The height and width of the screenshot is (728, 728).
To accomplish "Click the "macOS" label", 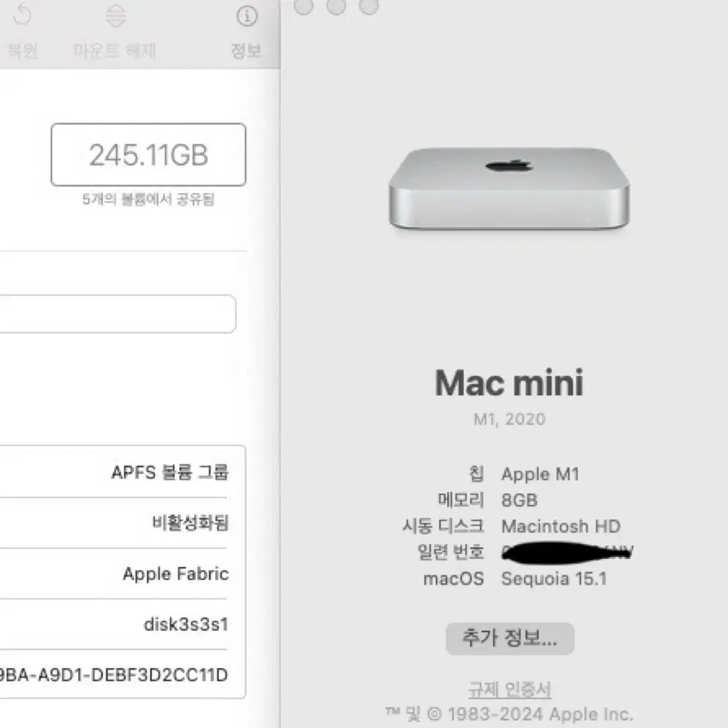I will coord(454,579).
